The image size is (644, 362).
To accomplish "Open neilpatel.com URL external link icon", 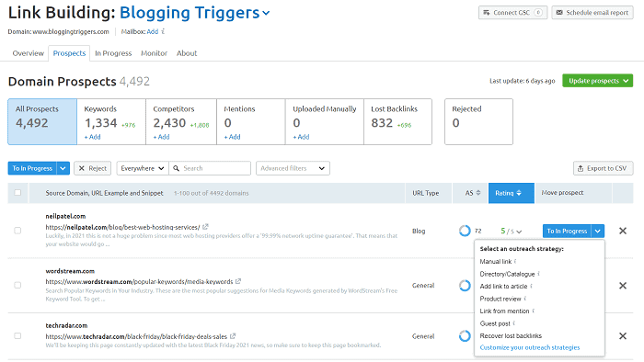I will (x=205, y=226).
